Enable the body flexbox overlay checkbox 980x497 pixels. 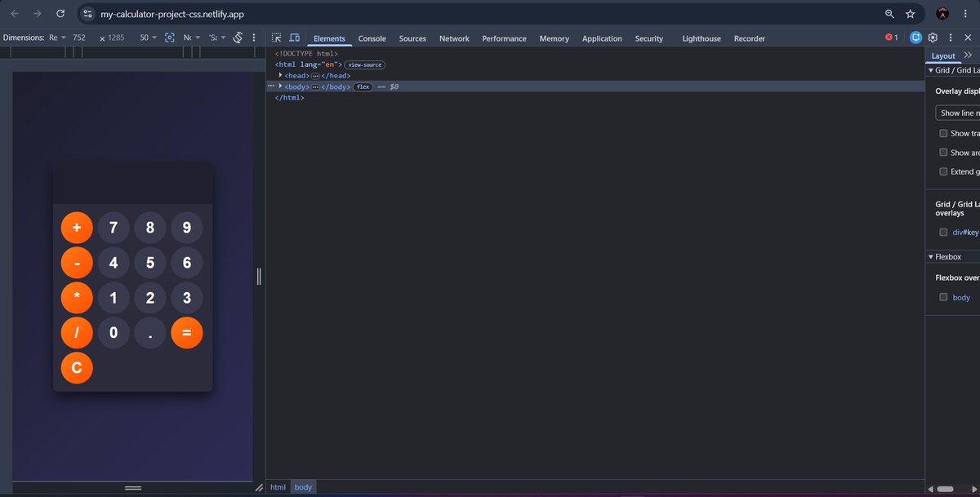[x=943, y=297]
